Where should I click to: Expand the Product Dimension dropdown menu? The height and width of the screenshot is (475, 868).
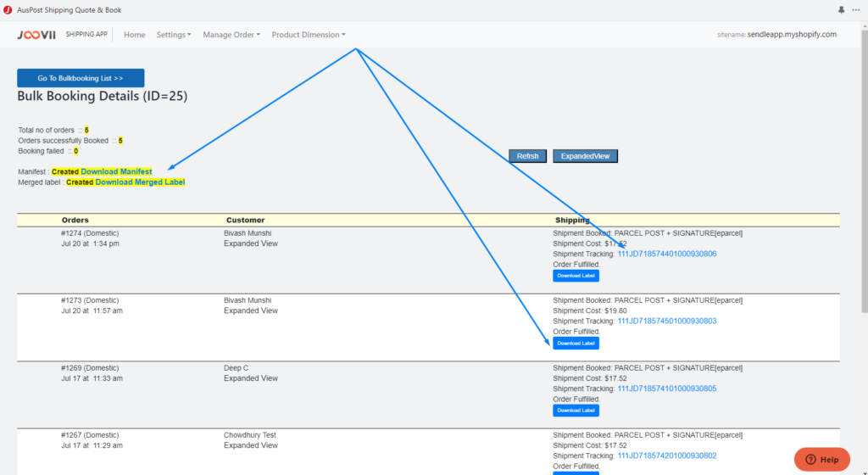pyautogui.click(x=309, y=34)
